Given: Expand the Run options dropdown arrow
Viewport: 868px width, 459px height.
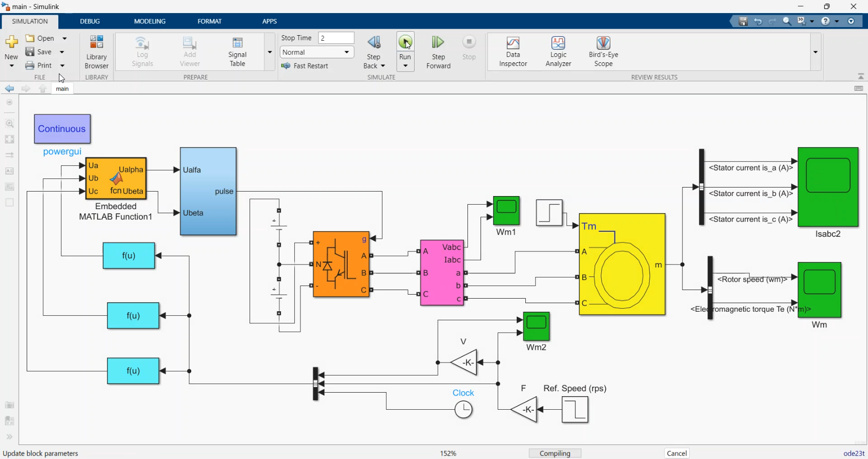Looking at the screenshot, I should 405,66.
